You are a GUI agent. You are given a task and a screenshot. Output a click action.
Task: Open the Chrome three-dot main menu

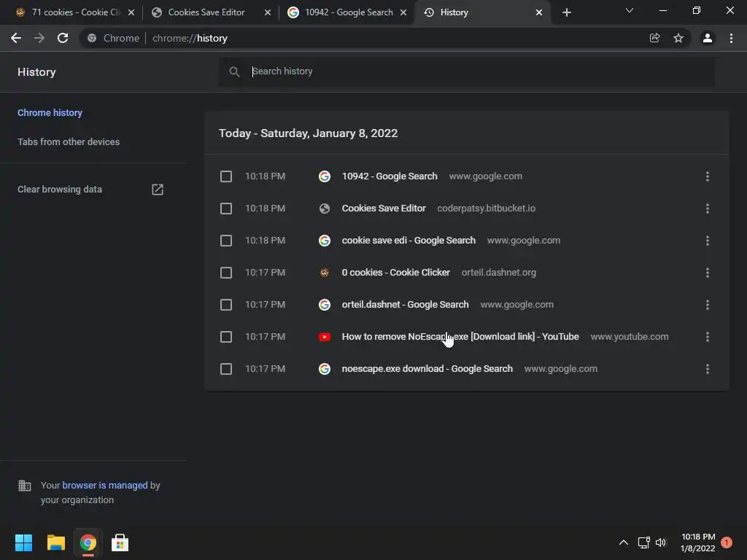(x=731, y=38)
